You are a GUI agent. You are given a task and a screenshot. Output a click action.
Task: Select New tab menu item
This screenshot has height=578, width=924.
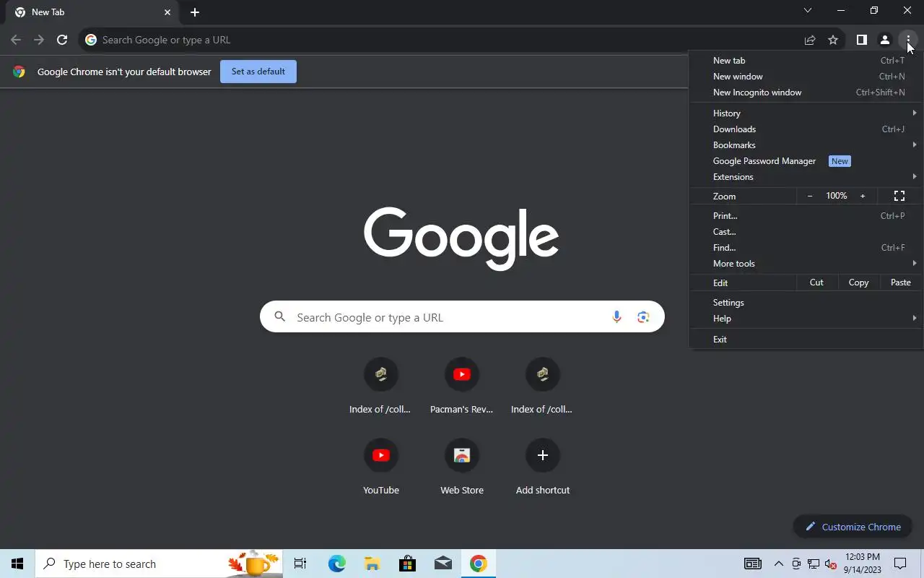(x=806, y=61)
